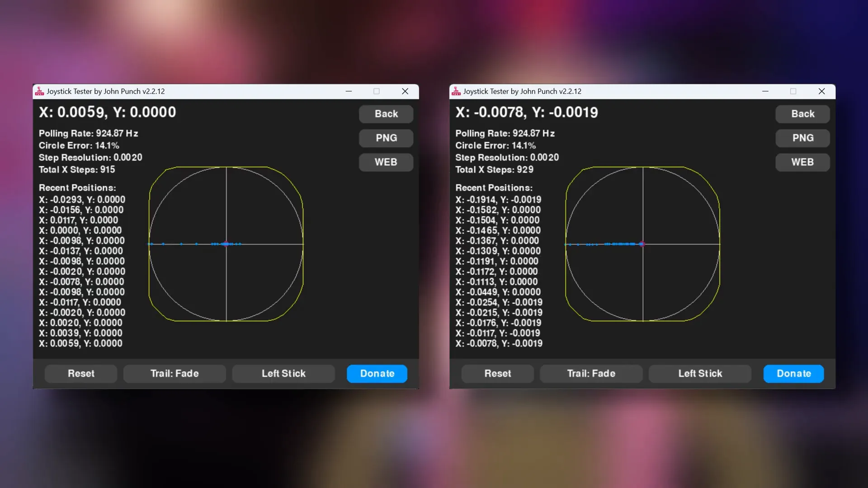
Task: Click 'Step Resolution: 0.0020' in right window
Action: (x=507, y=158)
